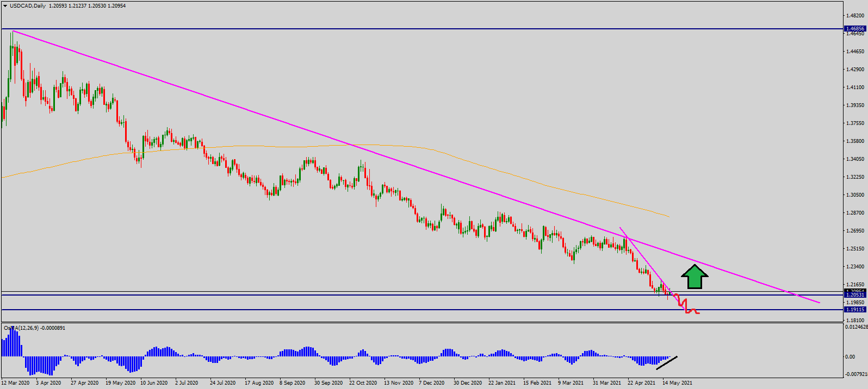Image resolution: width=868 pixels, height=389 pixels.
Task: Click the USDCAD,Daily chart title
Action: click(27, 6)
